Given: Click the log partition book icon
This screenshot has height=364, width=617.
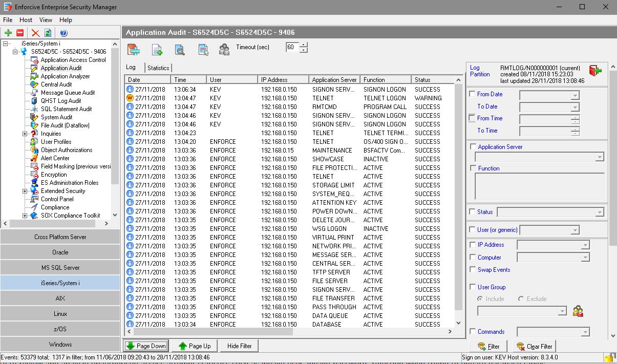Looking at the screenshot, I should pos(595,71).
